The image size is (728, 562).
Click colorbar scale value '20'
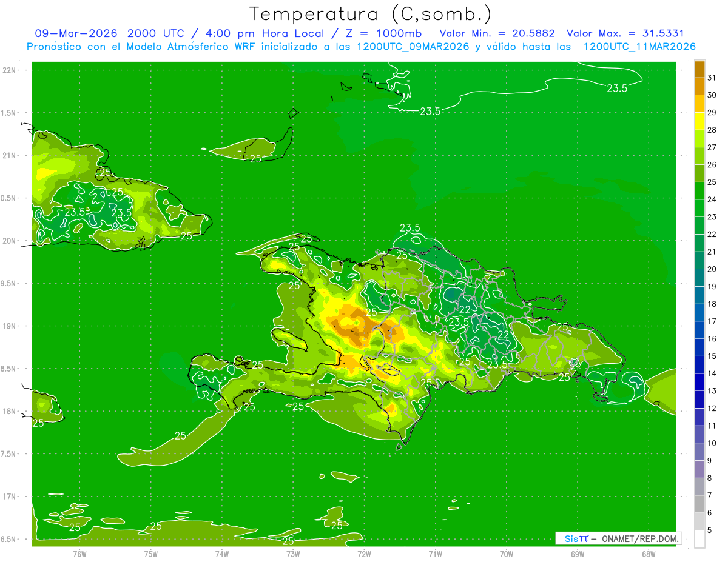(x=712, y=269)
